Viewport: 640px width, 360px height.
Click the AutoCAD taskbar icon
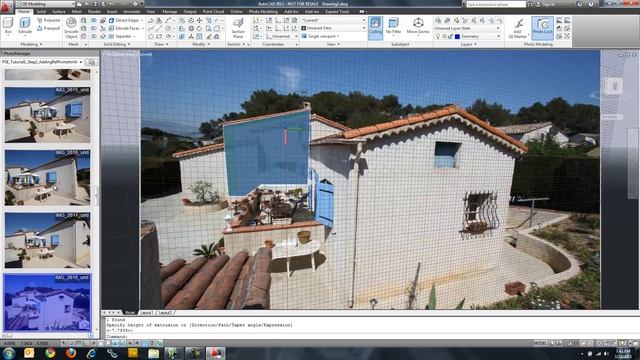(215, 353)
